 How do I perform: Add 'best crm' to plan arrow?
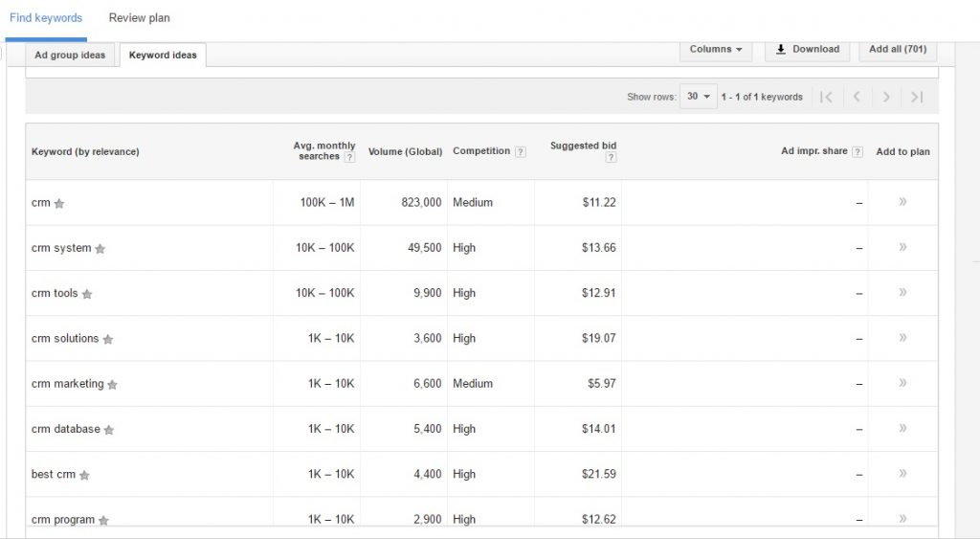[902, 473]
